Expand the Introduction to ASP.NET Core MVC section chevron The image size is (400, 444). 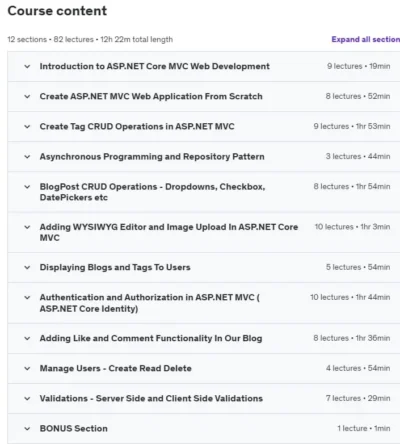[27, 66]
